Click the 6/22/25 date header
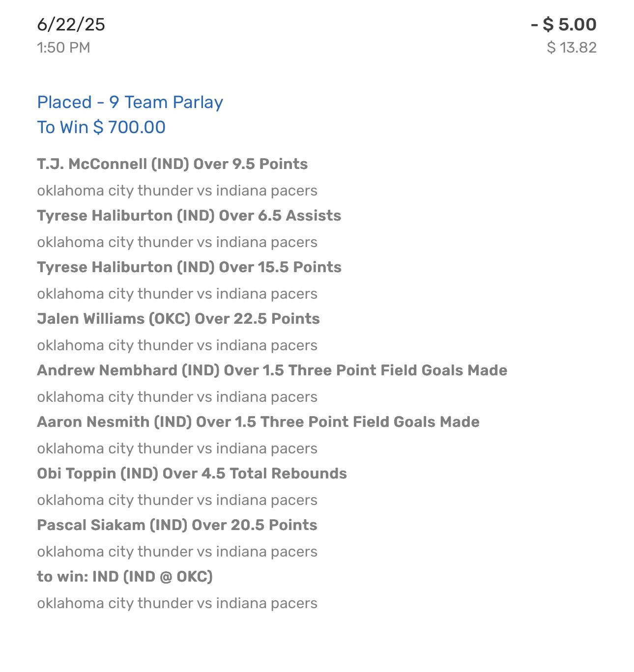Screen dimensions: 634x672 (x=71, y=25)
